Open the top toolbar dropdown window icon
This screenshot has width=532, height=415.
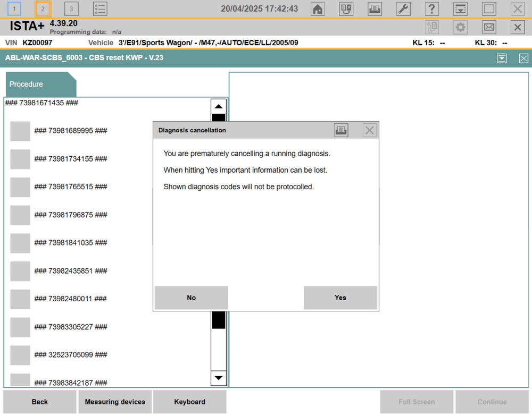click(x=460, y=9)
